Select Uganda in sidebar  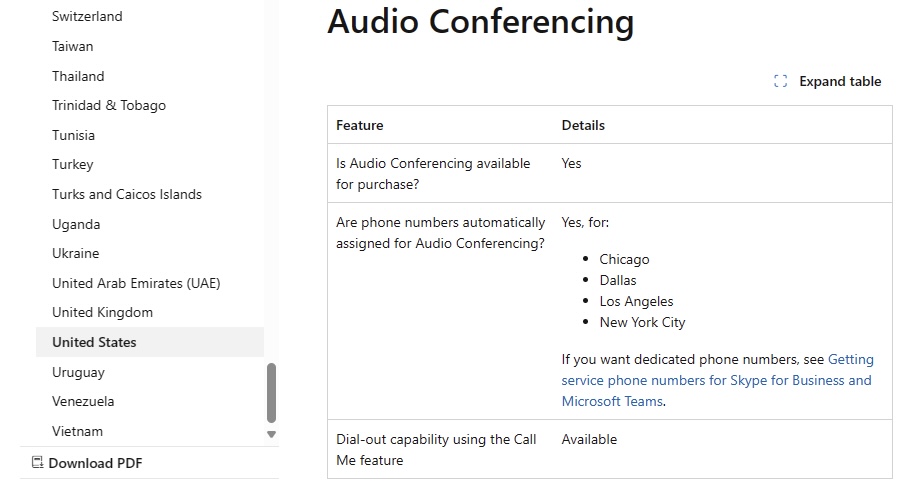[x=76, y=225]
